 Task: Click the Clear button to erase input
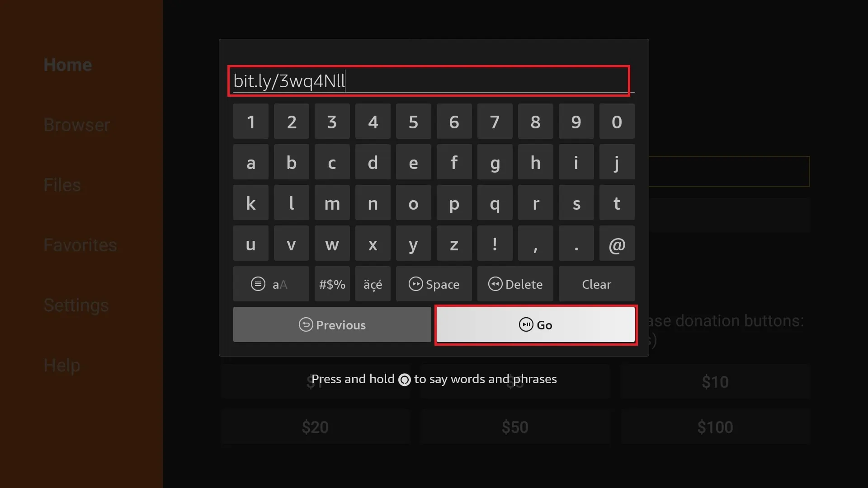[597, 284]
